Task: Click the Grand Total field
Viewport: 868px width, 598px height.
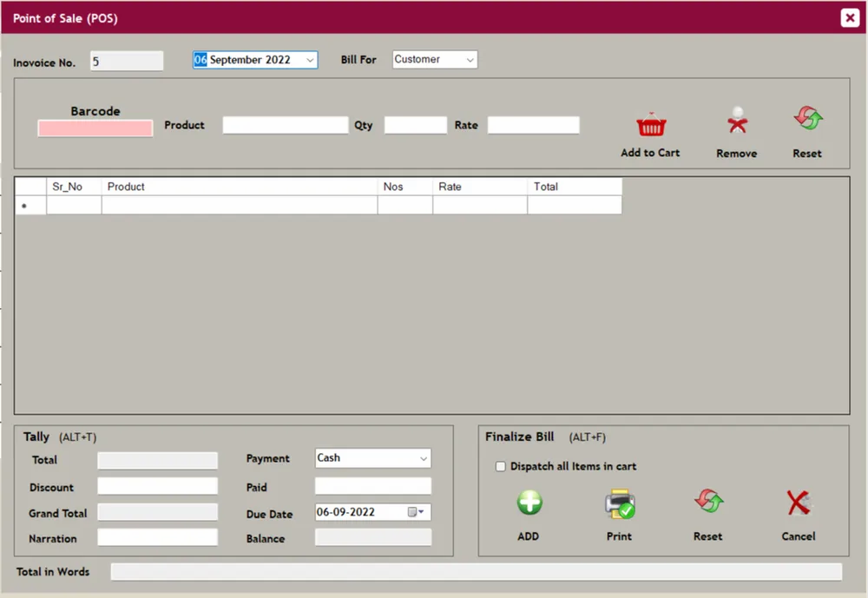Action: (158, 512)
